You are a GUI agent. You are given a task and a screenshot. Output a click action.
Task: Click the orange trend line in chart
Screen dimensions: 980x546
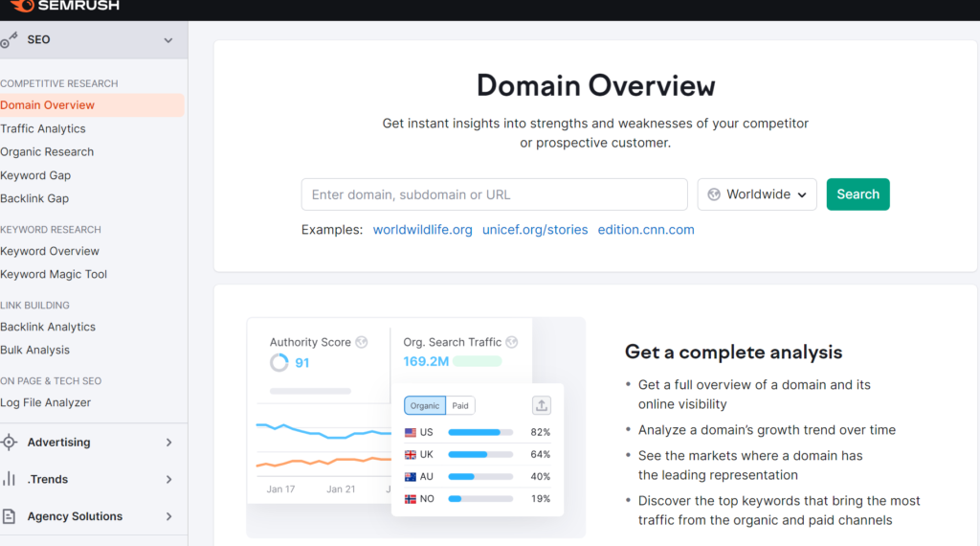click(x=323, y=463)
